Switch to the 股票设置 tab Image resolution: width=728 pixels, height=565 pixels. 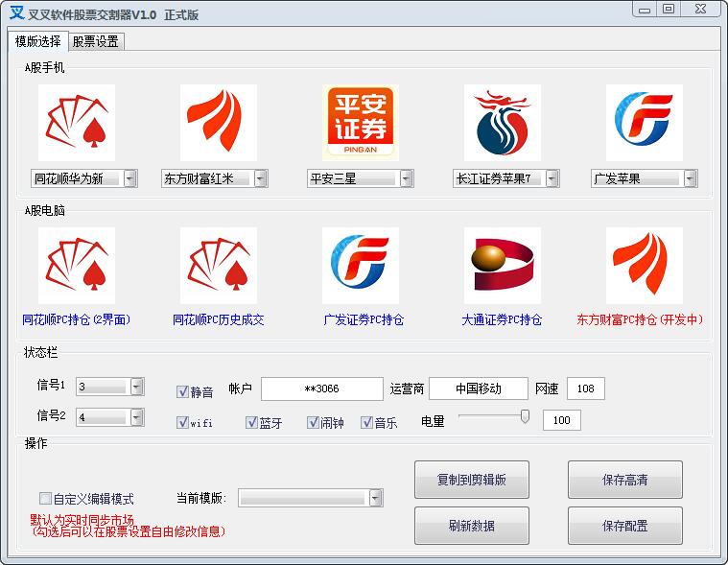[95, 41]
